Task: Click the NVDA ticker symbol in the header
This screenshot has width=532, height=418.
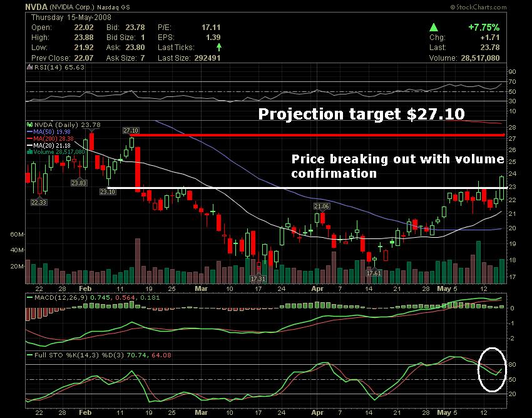Action: tap(37, 7)
